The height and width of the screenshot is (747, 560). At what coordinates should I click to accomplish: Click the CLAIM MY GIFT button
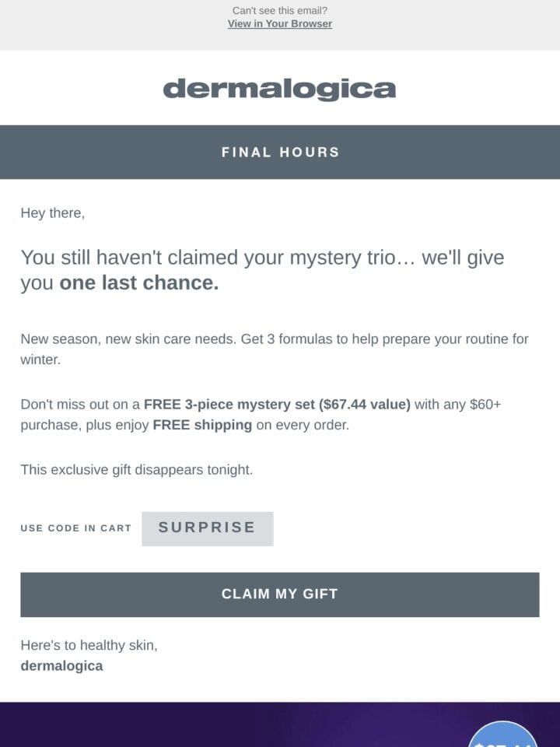[x=280, y=594]
